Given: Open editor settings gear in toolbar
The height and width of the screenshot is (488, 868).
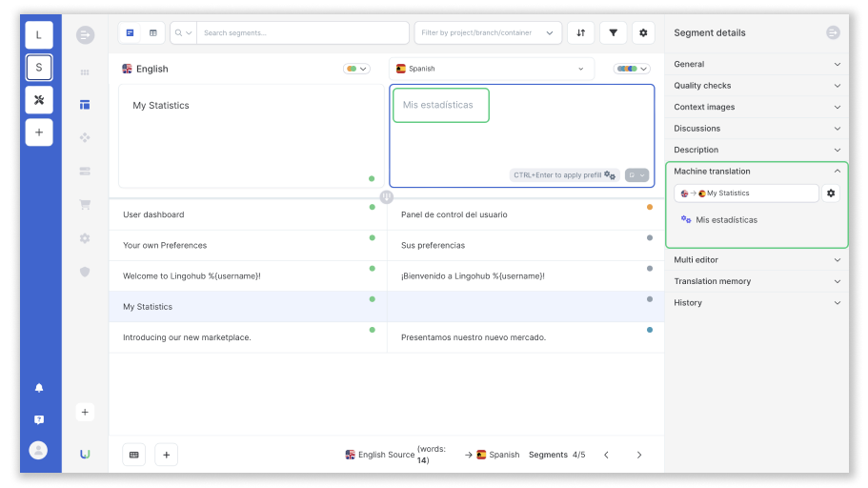Looking at the screenshot, I should 643,32.
